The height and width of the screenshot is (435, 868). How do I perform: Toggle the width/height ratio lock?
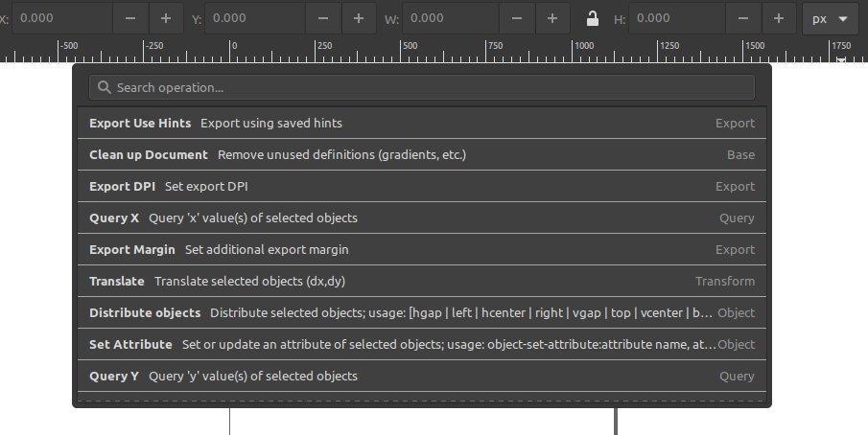(x=593, y=18)
